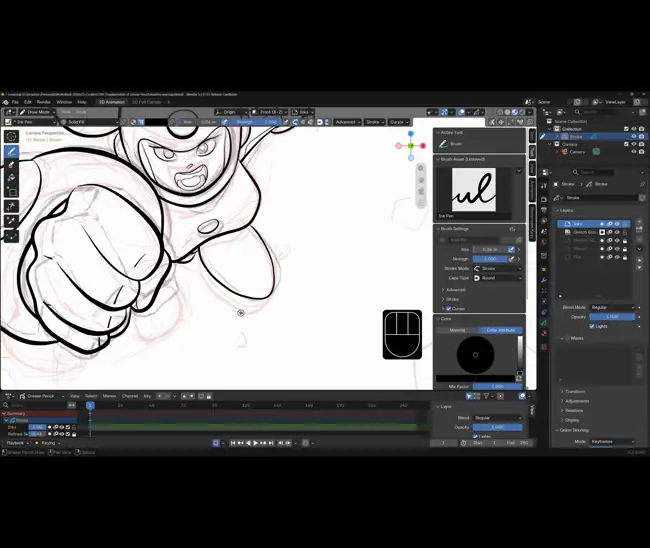Image resolution: width=650 pixels, height=548 pixels.
Task: Open the Keying popover in timeline footer
Action: click(47, 443)
